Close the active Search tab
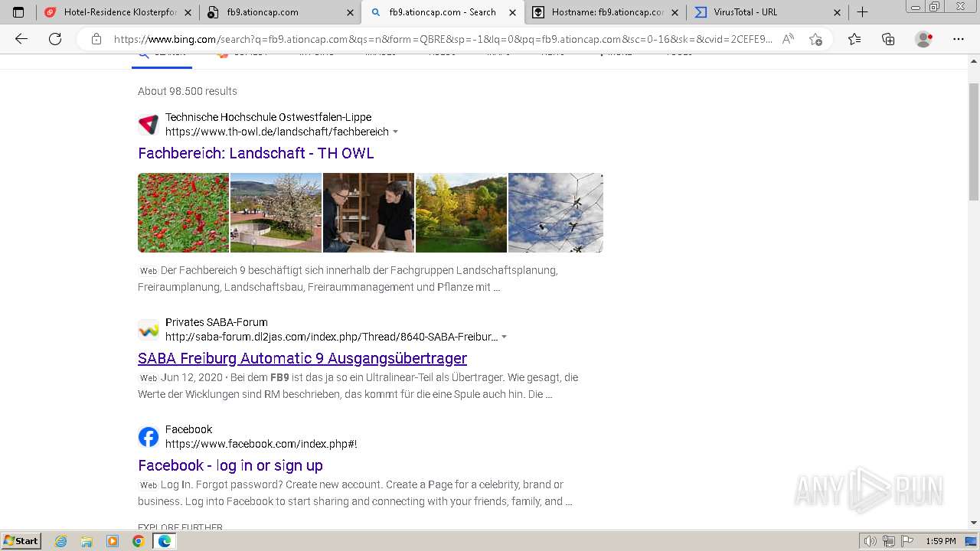Screen dimensions: 980x551 click(513, 12)
